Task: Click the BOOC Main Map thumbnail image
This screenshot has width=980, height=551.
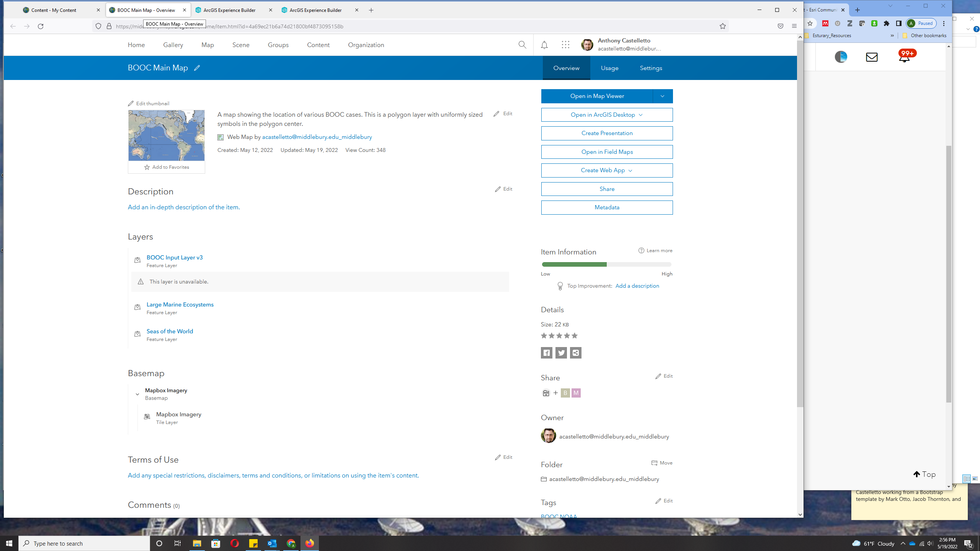Action: tap(167, 135)
